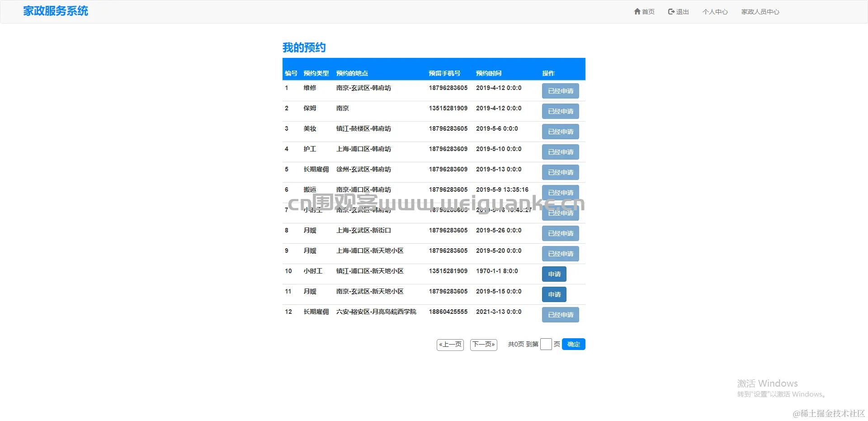Select the 美妆 type cell
Image resolution: width=868 pixels, height=421 pixels.
(x=310, y=128)
